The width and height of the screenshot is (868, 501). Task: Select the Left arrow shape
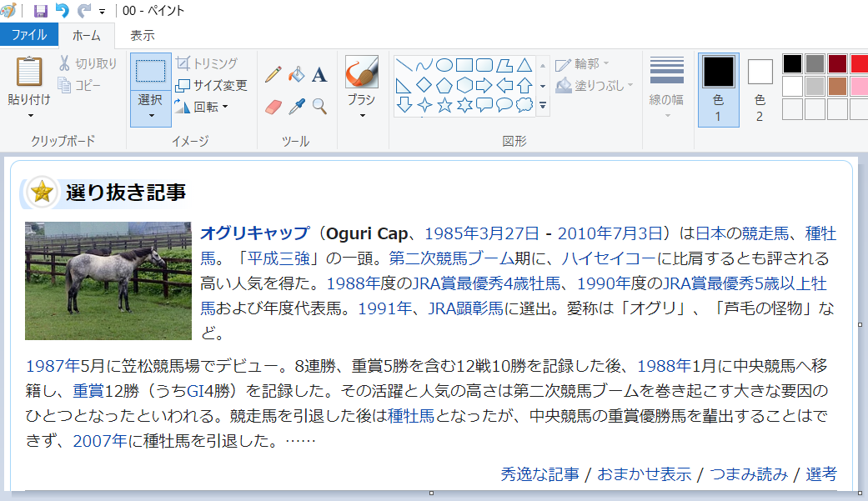[504, 85]
